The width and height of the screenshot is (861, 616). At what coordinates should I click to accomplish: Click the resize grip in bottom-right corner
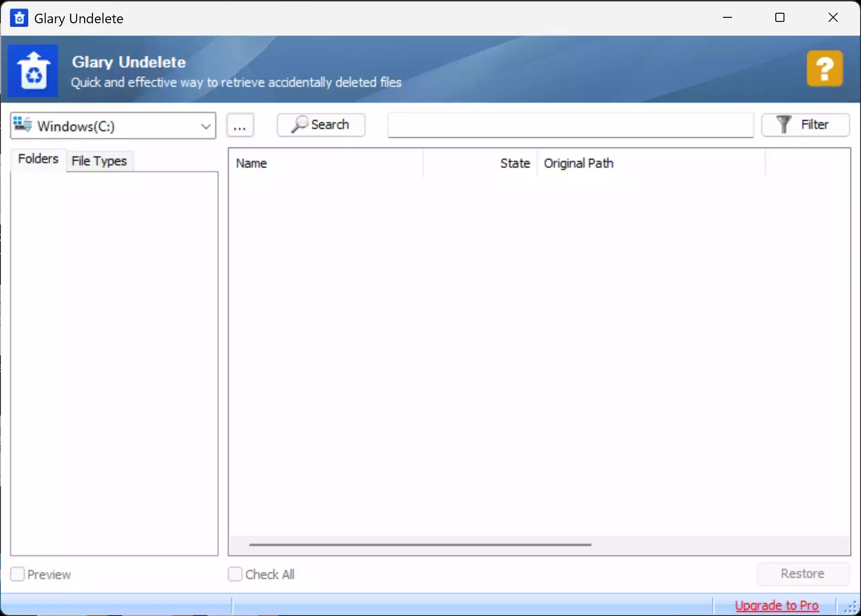tap(851, 607)
